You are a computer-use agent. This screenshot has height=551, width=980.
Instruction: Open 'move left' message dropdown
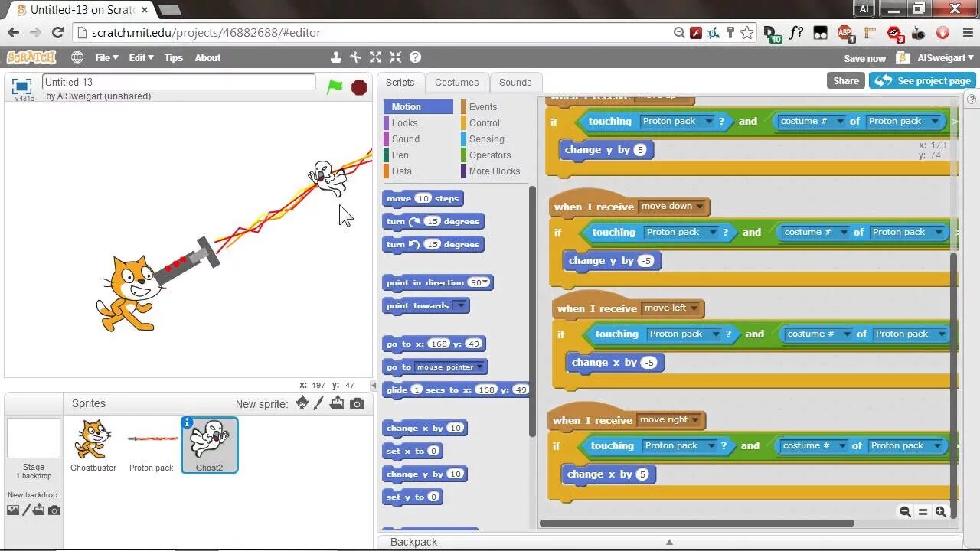[694, 308]
